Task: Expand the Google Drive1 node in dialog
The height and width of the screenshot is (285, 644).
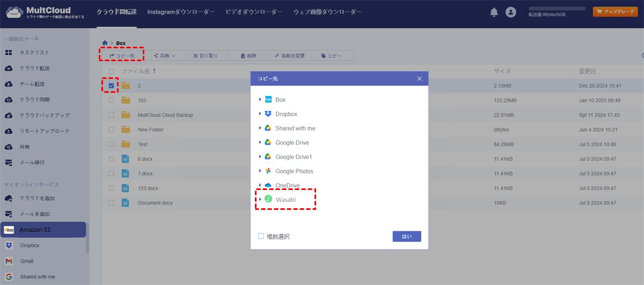Action: click(x=260, y=157)
